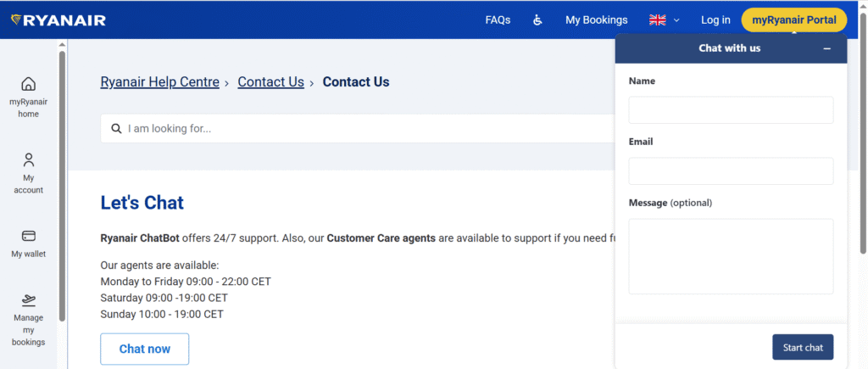Open My Bookings in top navigation
This screenshot has height=369, width=868.
click(x=596, y=20)
